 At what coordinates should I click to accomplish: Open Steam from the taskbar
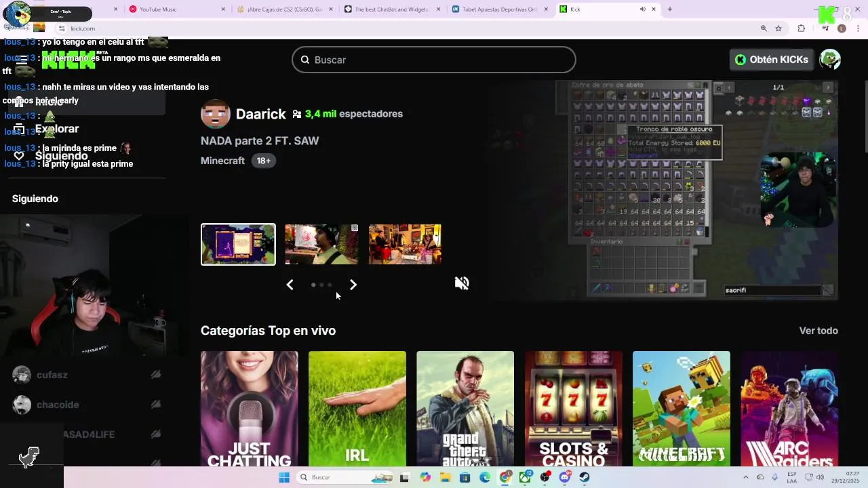585,477
